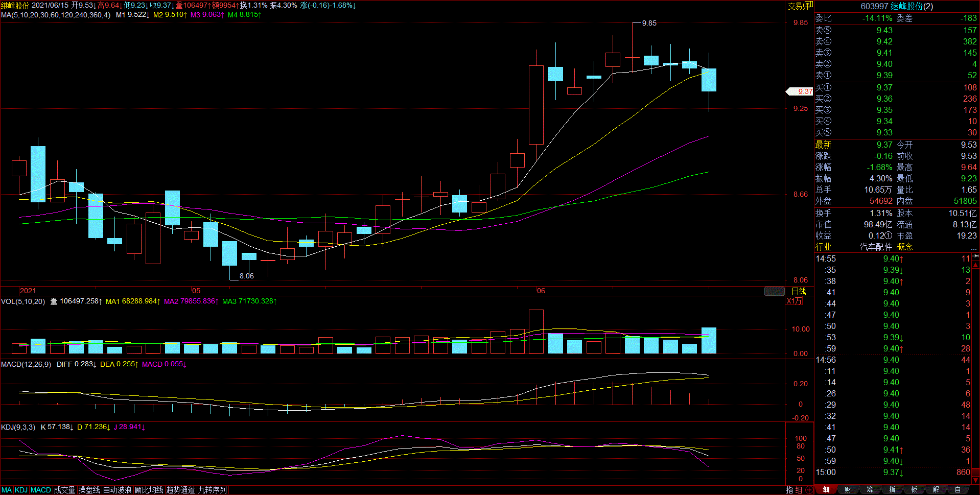Click the 市值 98.49亿 value
The image size is (980, 495).
[878, 224]
